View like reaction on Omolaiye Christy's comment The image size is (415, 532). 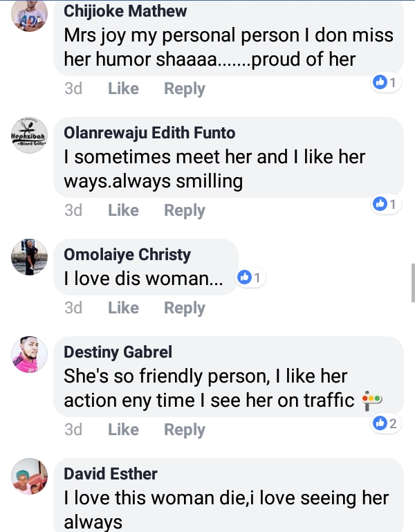[x=249, y=278]
